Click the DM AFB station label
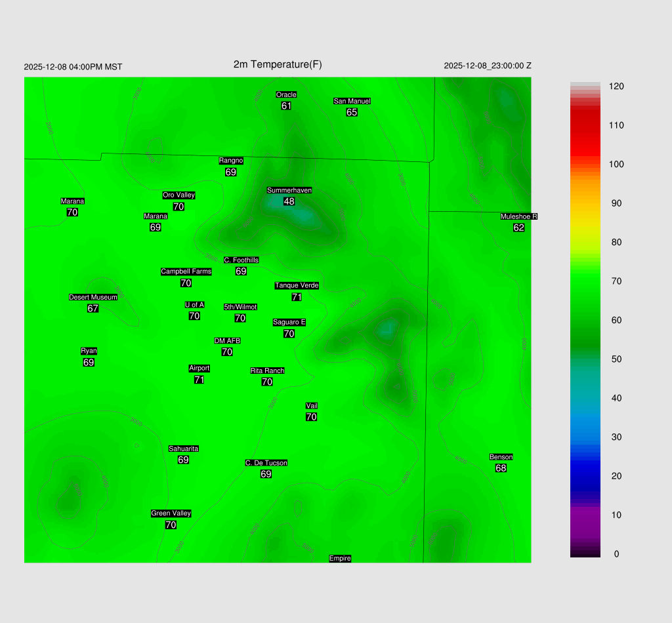 (227, 340)
